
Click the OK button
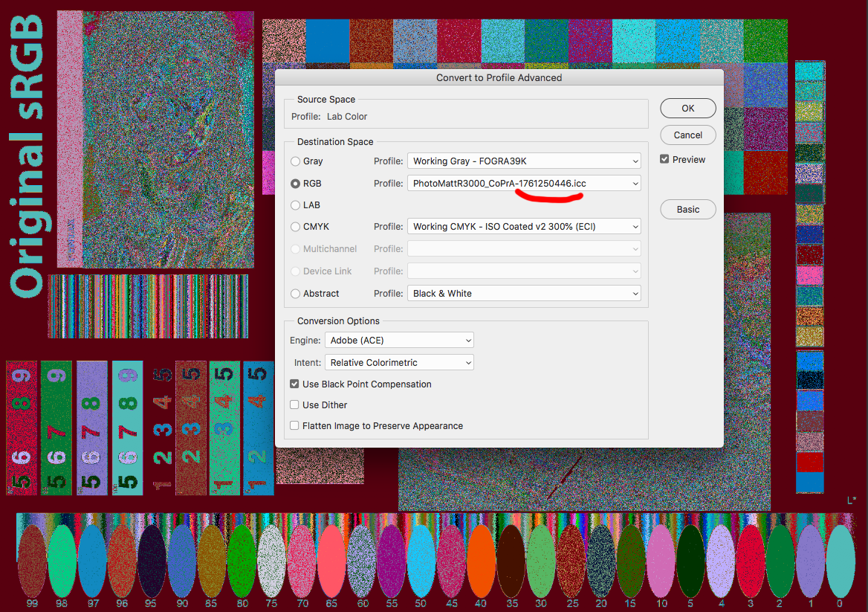click(687, 108)
